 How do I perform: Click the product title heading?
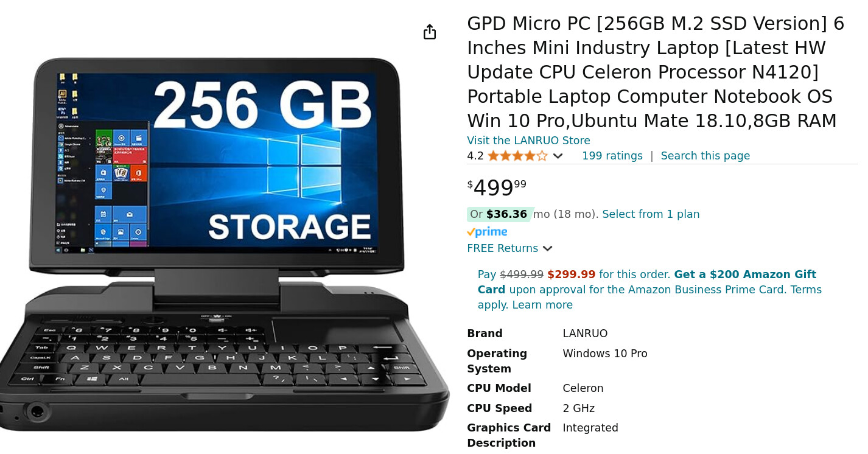tap(656, 72)
